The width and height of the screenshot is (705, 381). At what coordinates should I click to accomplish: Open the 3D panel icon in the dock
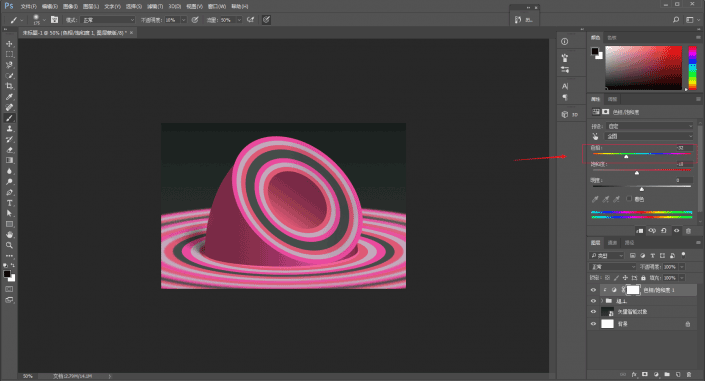(570, 114)
